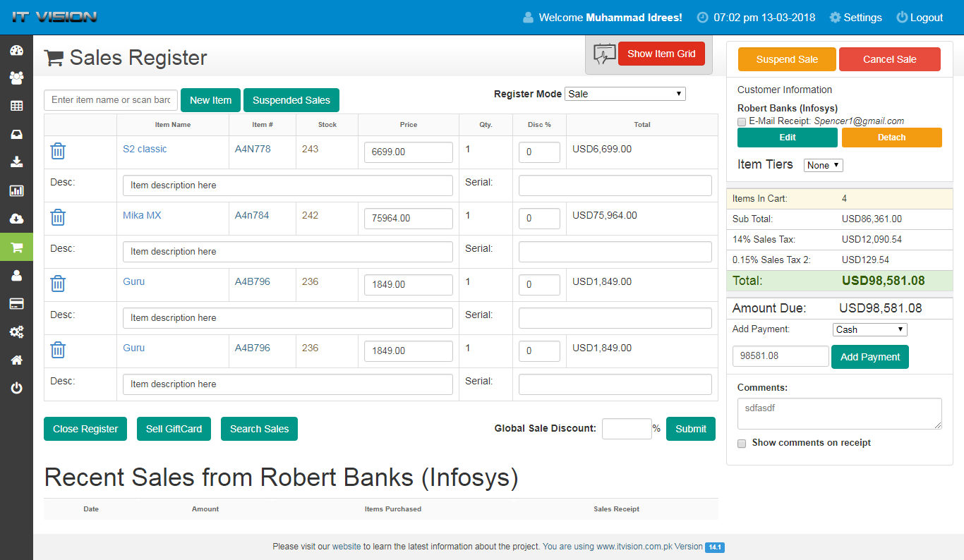Open Settings in the top bar

coord(855,18)
